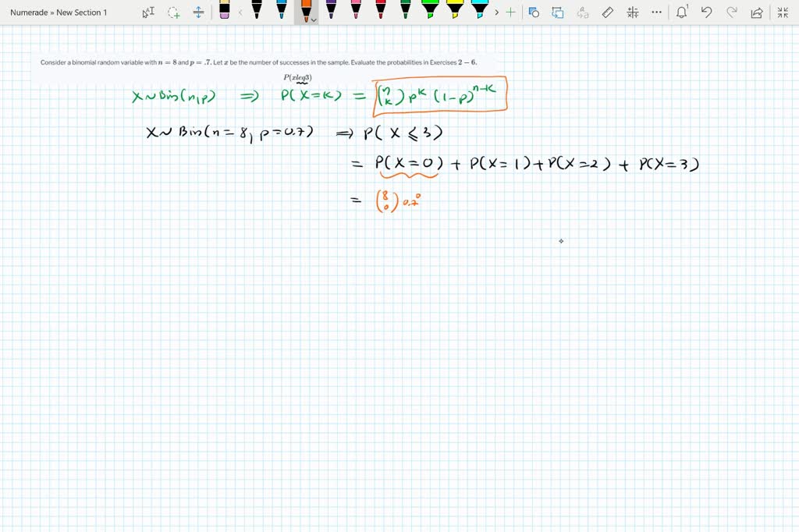Select the yellow highlighter

click(454, 12)
